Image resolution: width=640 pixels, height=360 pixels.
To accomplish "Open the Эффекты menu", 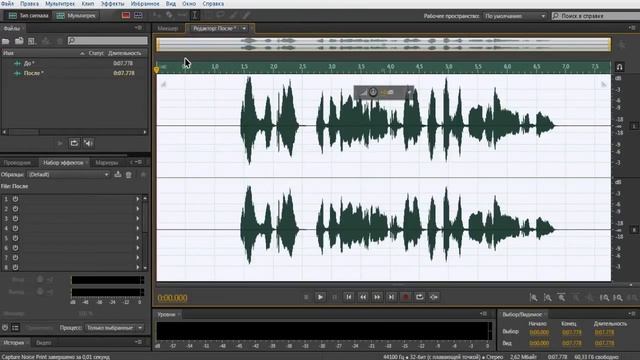I will tap(112, 4).
